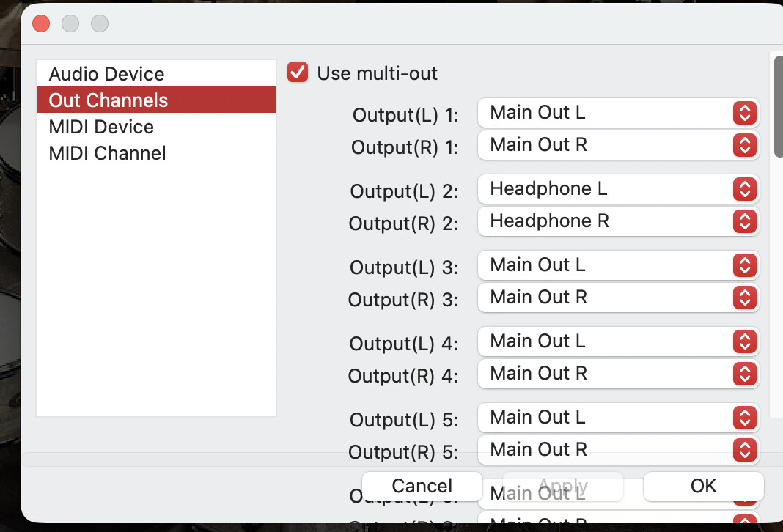The height and width of the screenshot is (532, 783).
Task: Click the vertical scrollbar thumb
Action: tap(778, 106)
